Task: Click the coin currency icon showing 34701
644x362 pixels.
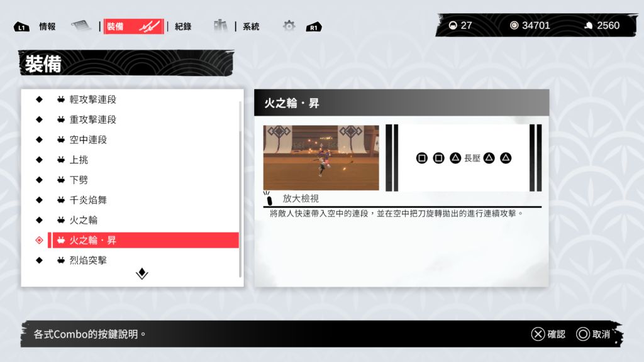Action: point(514,25)
